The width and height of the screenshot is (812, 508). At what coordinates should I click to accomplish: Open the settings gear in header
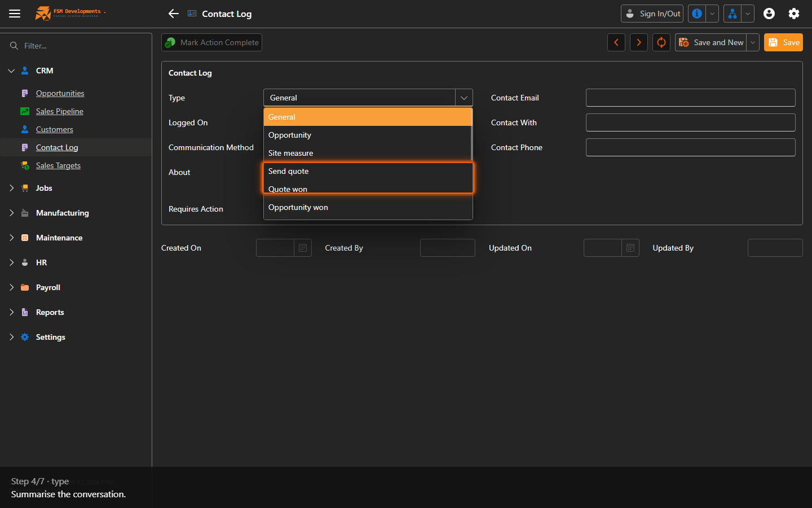coord(794,14)
